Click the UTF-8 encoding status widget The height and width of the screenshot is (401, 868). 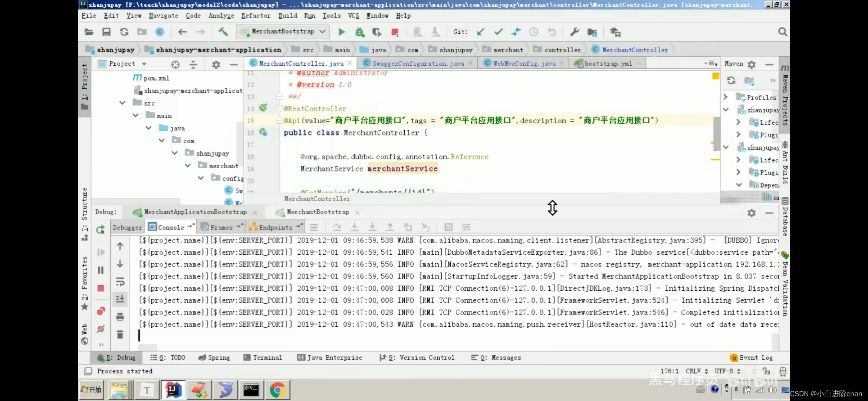[x=727, y=371]
